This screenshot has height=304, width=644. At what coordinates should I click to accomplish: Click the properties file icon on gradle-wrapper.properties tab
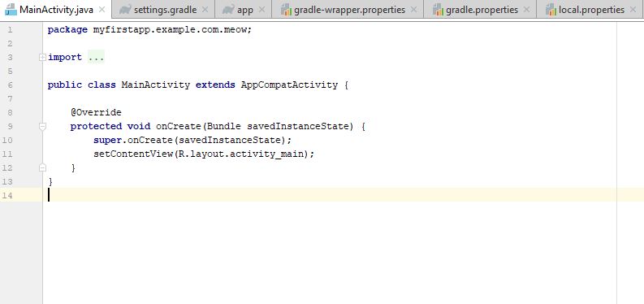click(x=286, y=10)
